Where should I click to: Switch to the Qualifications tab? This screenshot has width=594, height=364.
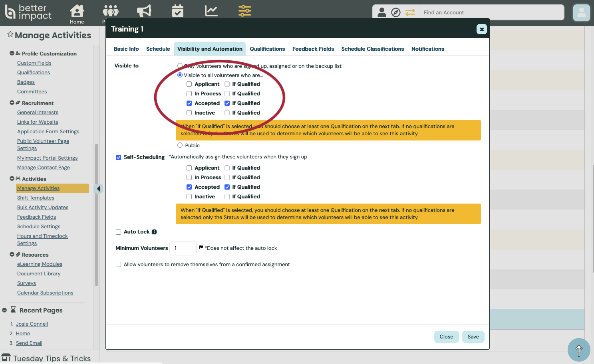pyautogui.click(x=267, y=49)
